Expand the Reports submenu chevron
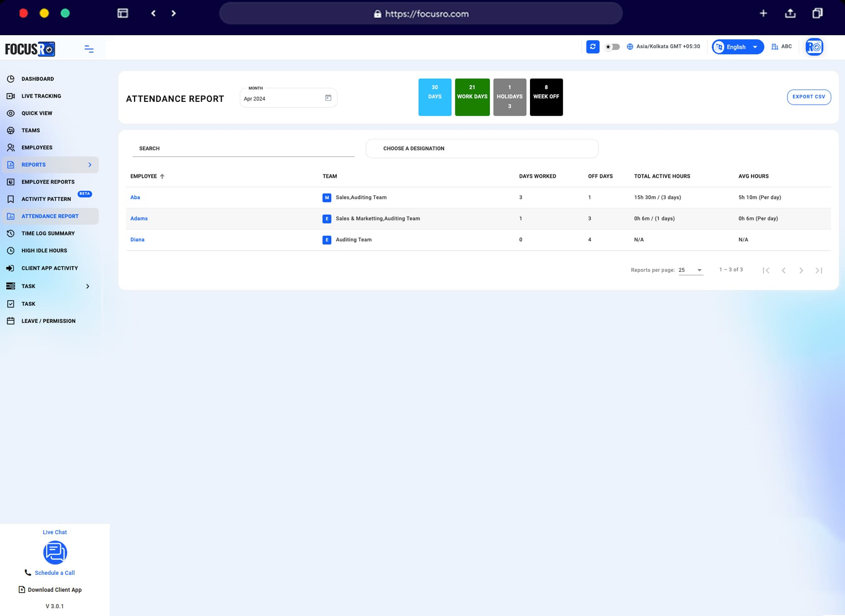 [x=90, y=165]
